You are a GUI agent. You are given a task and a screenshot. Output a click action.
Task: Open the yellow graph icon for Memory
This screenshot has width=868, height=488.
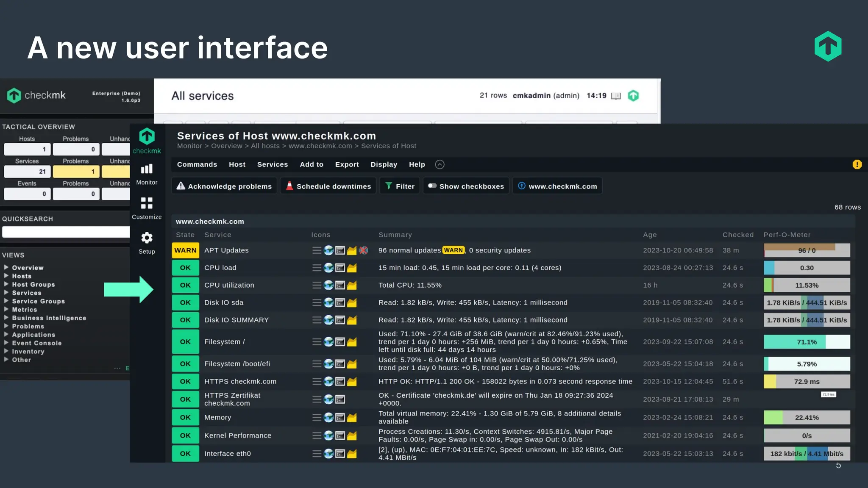click(352, 418)
